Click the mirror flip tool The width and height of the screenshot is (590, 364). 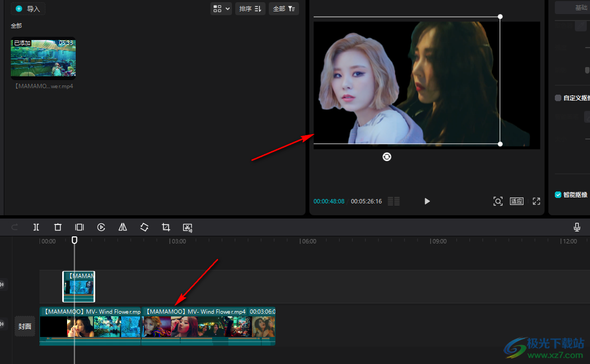coord(123,227)
